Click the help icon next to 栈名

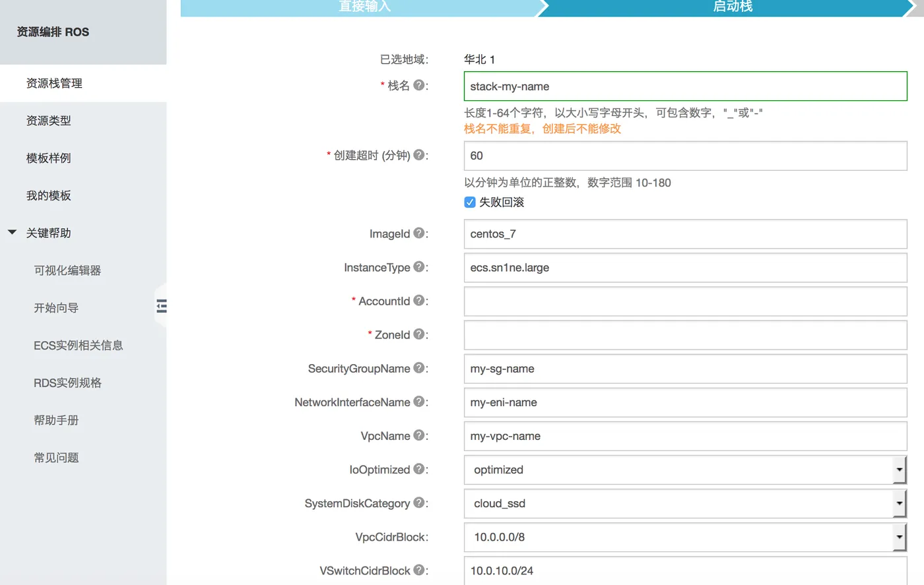[x=418, y=85]
